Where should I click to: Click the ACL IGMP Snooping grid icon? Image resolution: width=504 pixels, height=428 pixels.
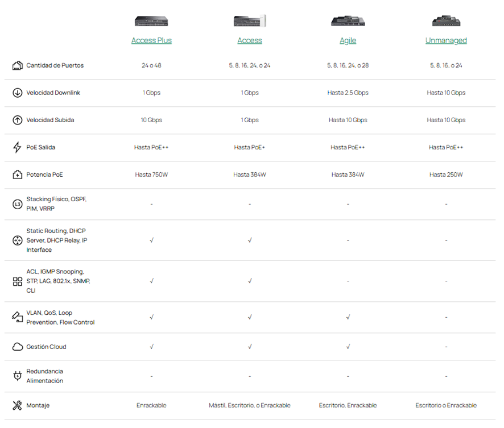click(17, 281)
